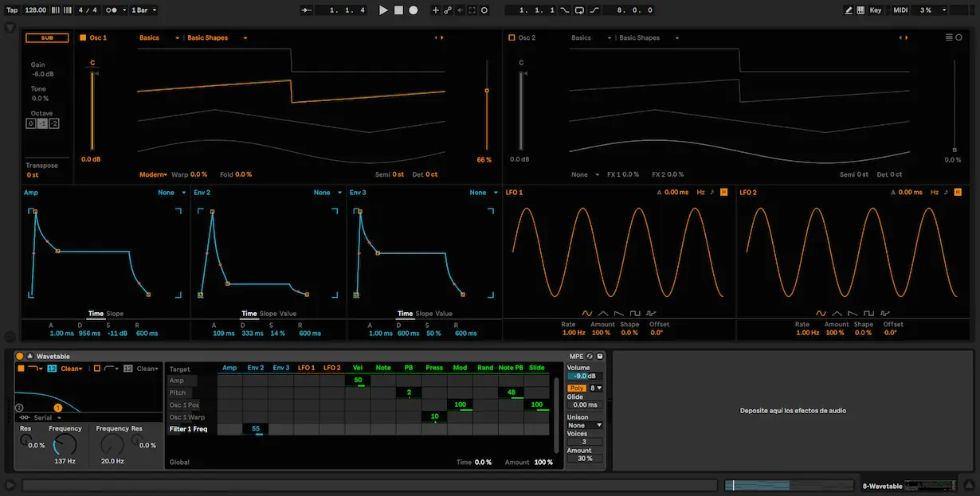Screen dimensions: 980x496
Task: Start playback with the Play button
Action: click(383, 10)
